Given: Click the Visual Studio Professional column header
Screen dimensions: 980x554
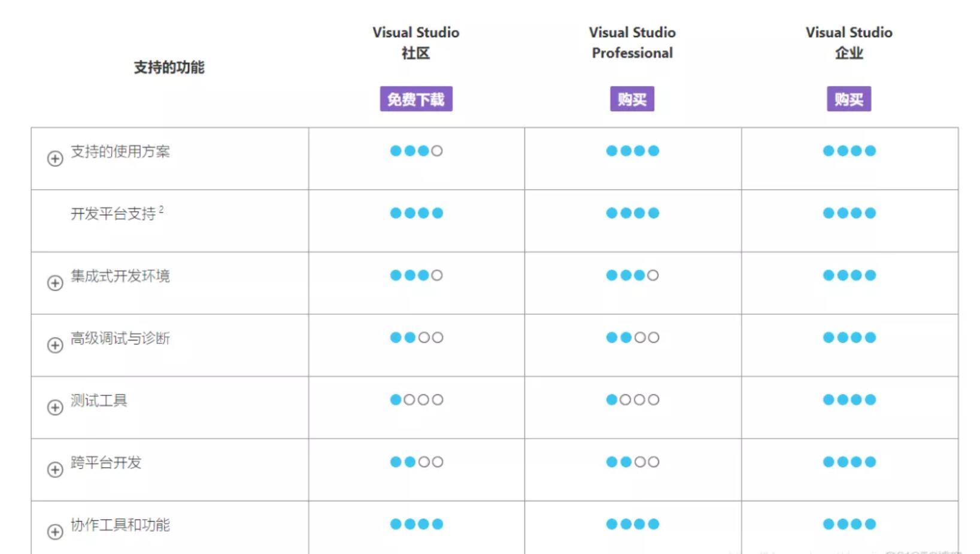Looking at the screenshot, I should tap(632, 42).
